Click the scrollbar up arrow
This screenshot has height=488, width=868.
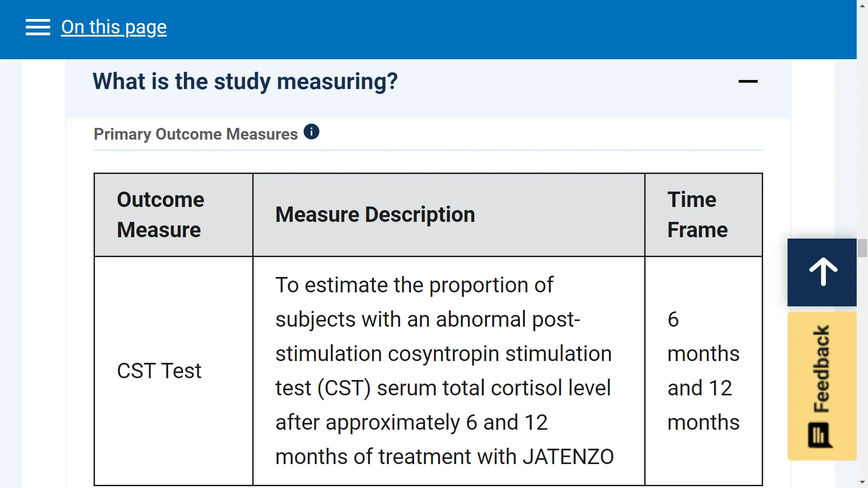pos(862,5)
